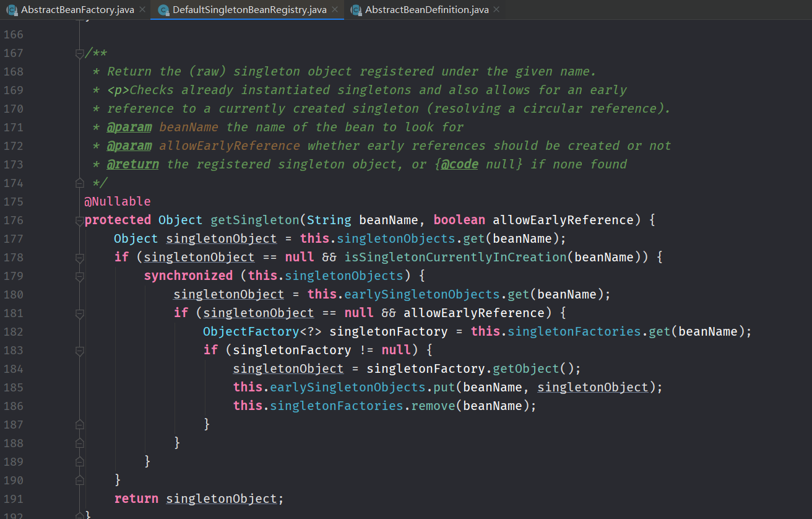Click the fold end marker at line 190
Image resolution: width=812 pixels, height=519 pixels.
[79, 480]
